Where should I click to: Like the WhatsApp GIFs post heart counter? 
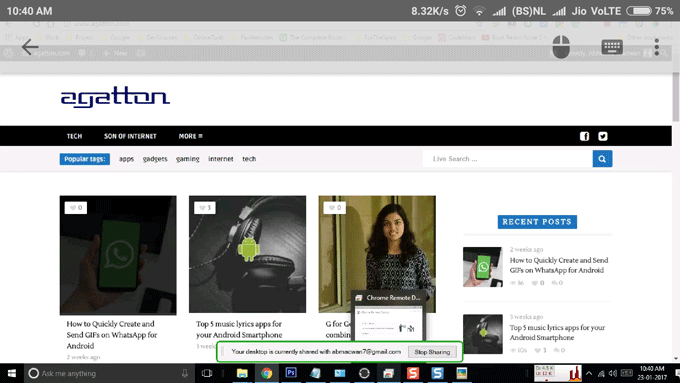[x=75, y=208]
